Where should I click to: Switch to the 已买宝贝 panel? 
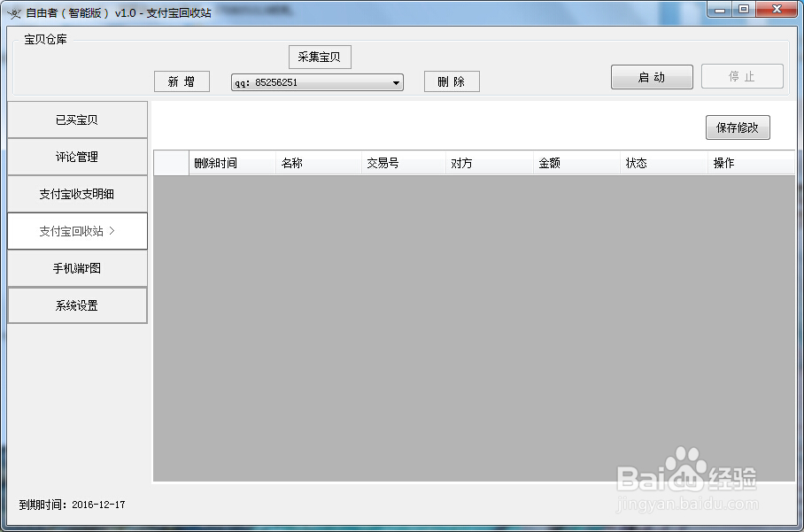(x=77, y=120)
